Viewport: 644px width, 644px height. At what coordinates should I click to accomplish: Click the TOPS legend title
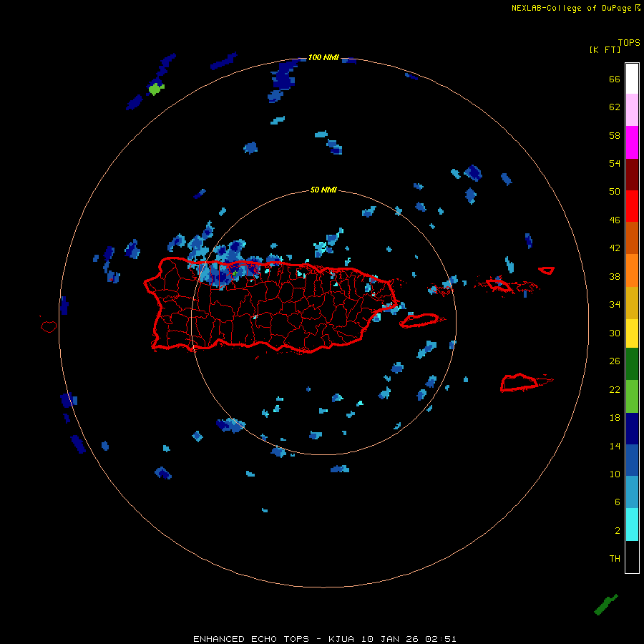(629, 42)
